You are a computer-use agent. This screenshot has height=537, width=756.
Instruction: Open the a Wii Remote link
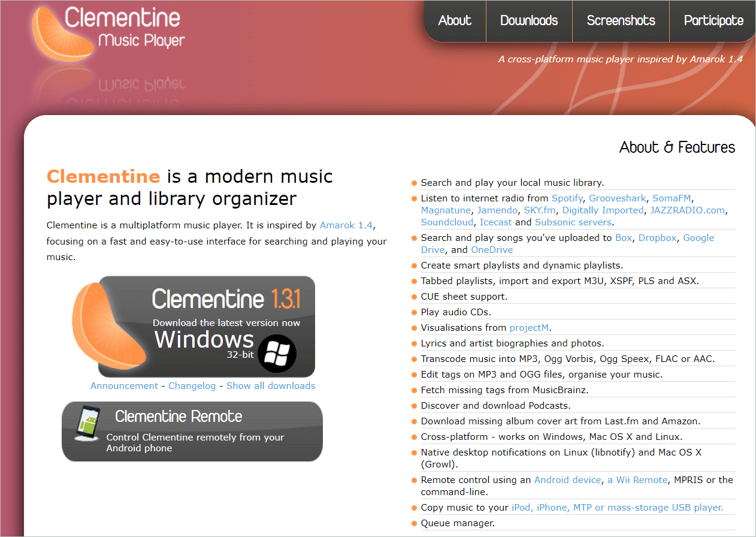click(x=637, y=480)
